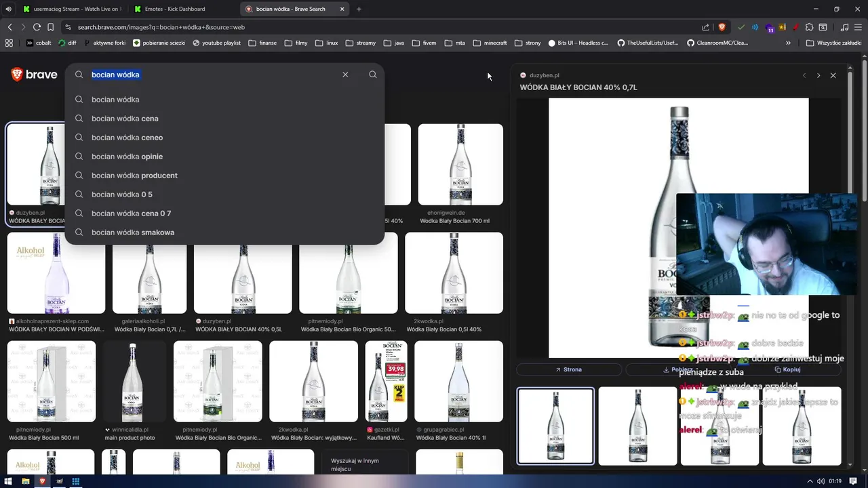Open the fivem bookmark folder

[x=423, y=43]
